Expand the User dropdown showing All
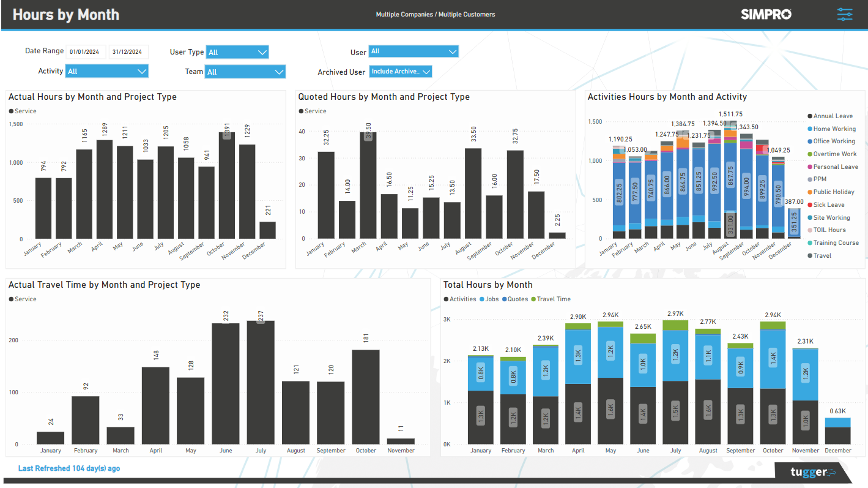The image size is (868, 488). click(413, 51)
